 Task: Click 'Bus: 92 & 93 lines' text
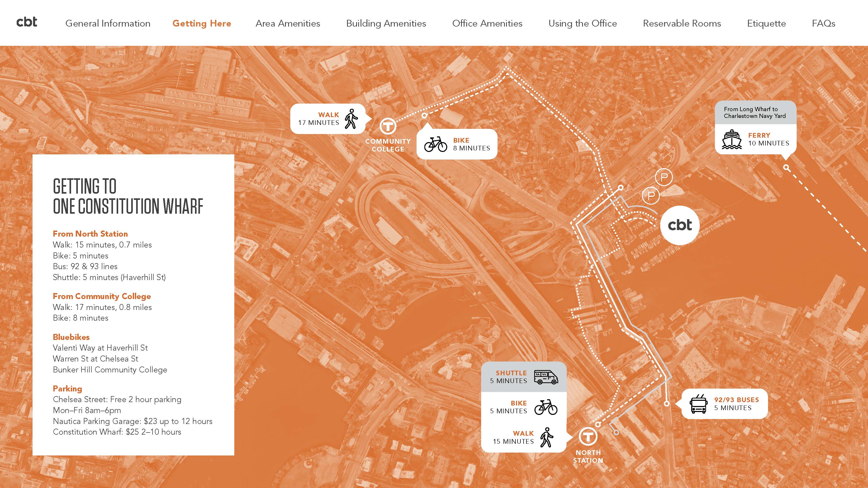click(x=85, y=267)
